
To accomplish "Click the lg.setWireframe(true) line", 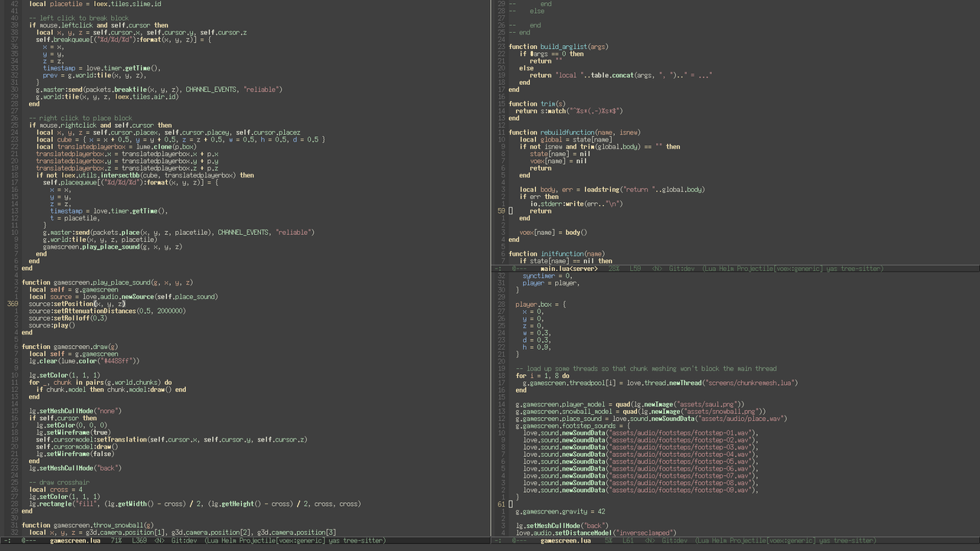I will point(73,432).
